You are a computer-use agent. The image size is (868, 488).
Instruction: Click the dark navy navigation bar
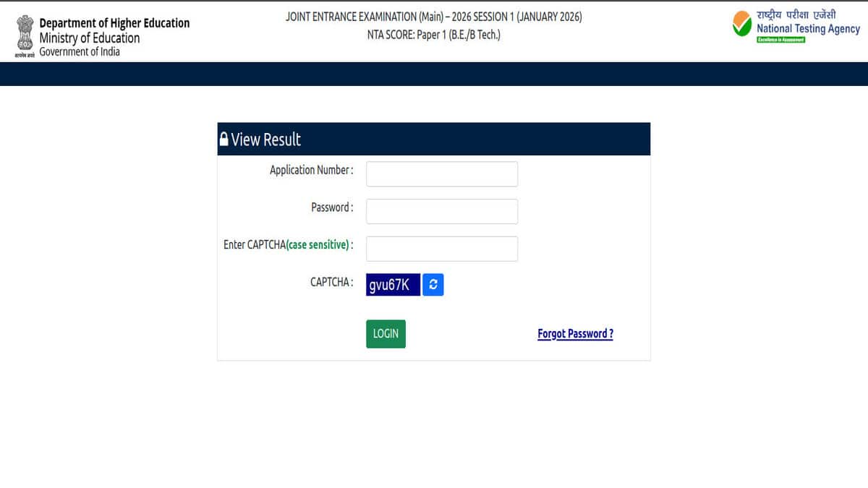434,74
